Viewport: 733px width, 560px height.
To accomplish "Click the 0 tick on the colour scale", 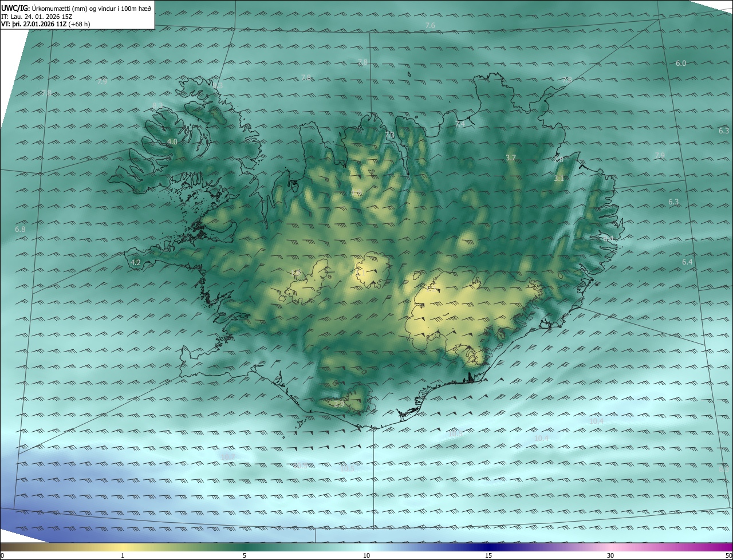I will [x=2, y=555].
